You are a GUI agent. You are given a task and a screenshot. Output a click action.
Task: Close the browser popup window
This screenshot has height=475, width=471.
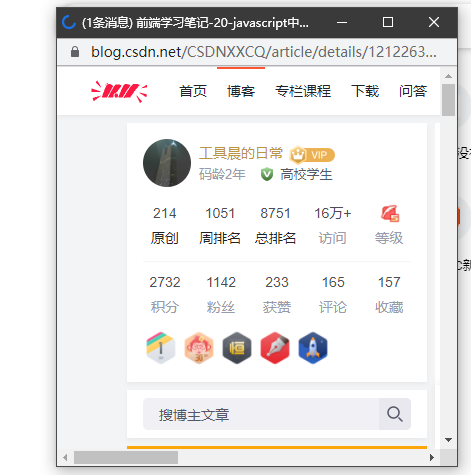(434, 22)
